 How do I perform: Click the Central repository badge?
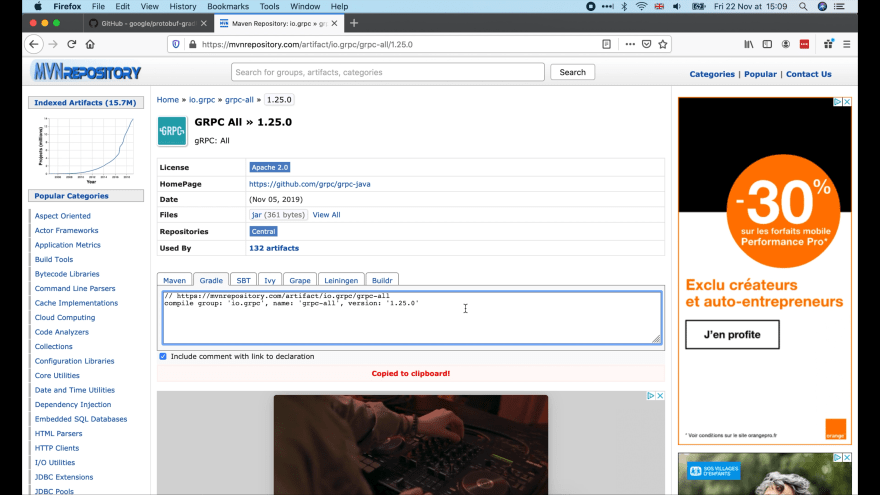click(x=263, y=231)
